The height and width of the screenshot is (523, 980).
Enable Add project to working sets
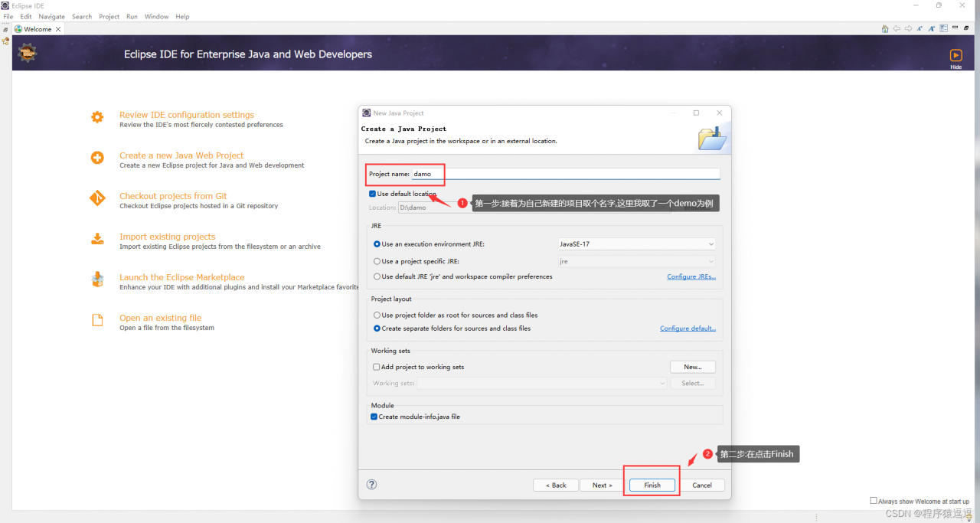(376, 367)
